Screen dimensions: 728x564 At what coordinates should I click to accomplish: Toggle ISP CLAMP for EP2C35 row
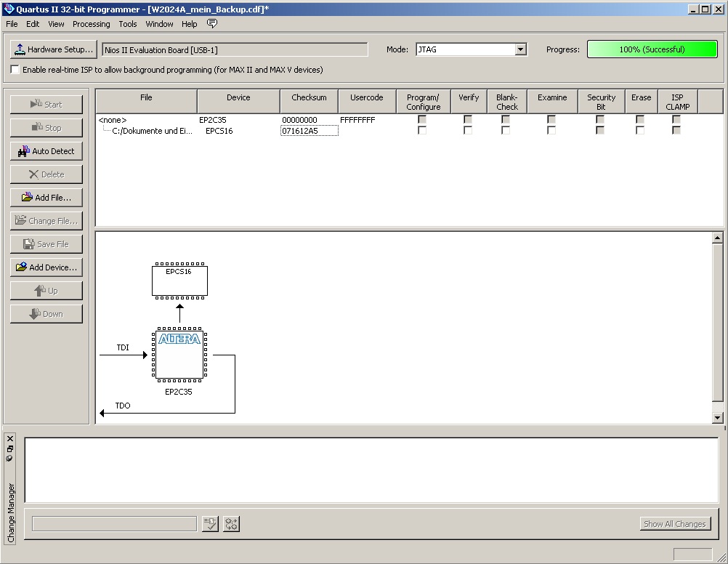[x=676, y=119]
